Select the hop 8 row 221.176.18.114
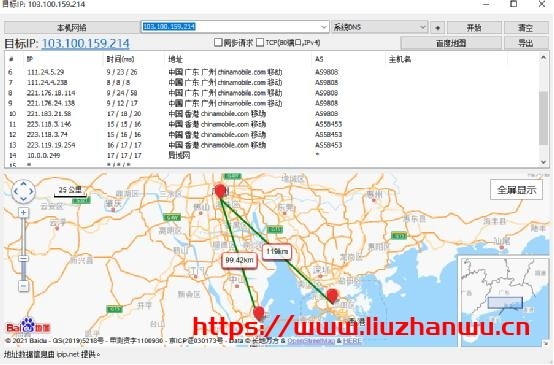Image resolution: width=554 pixels, height=365 pixels. (x=271, y=93)
